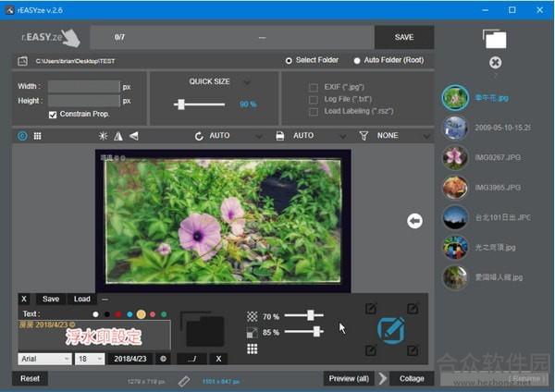Click the horizontal flip triangle icon
Viewport: 555px width, 392px height.
click(118, 136)
